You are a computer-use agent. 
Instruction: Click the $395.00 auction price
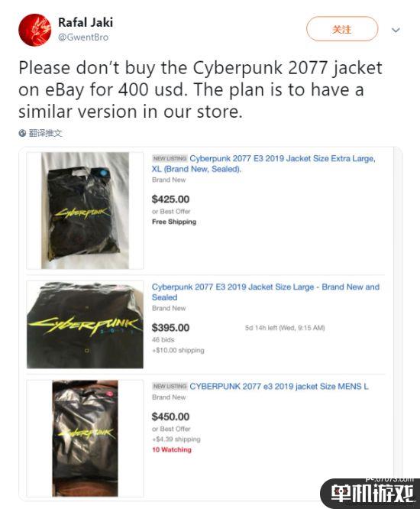pyautogui.click(x=170, y=328)
